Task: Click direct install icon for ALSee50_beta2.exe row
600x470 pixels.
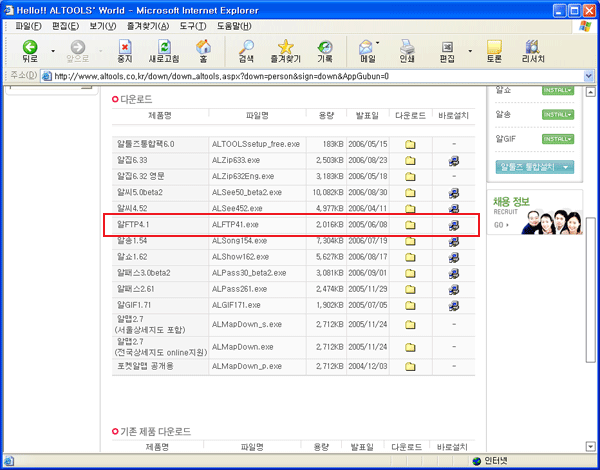Action: tap(454, 193)
